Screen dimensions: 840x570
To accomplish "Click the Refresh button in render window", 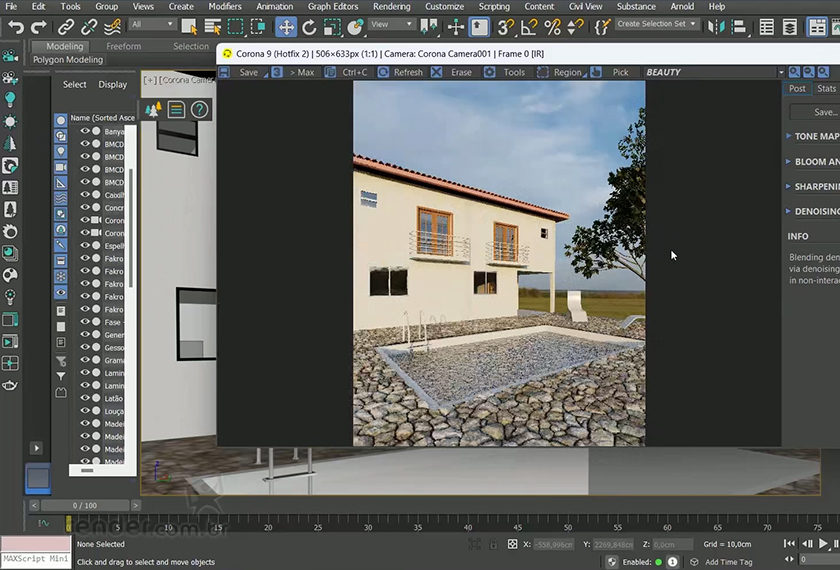I will click(407, 72).
